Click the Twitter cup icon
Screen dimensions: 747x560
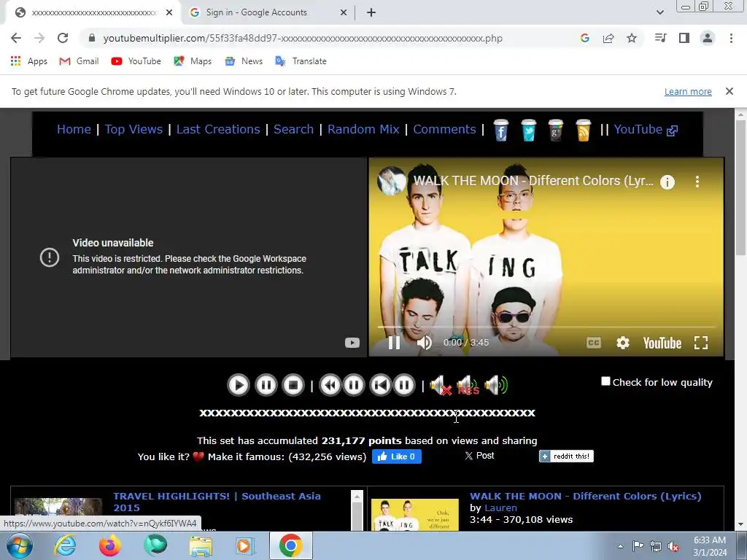(x=528, y=130)
